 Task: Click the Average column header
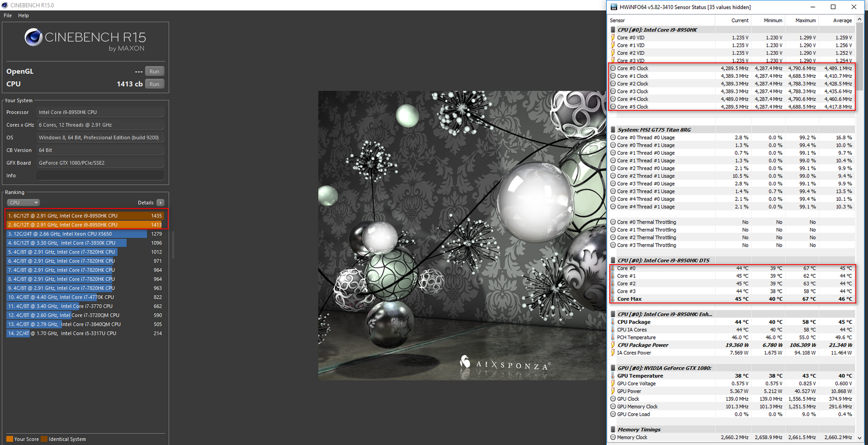(842, 21)
